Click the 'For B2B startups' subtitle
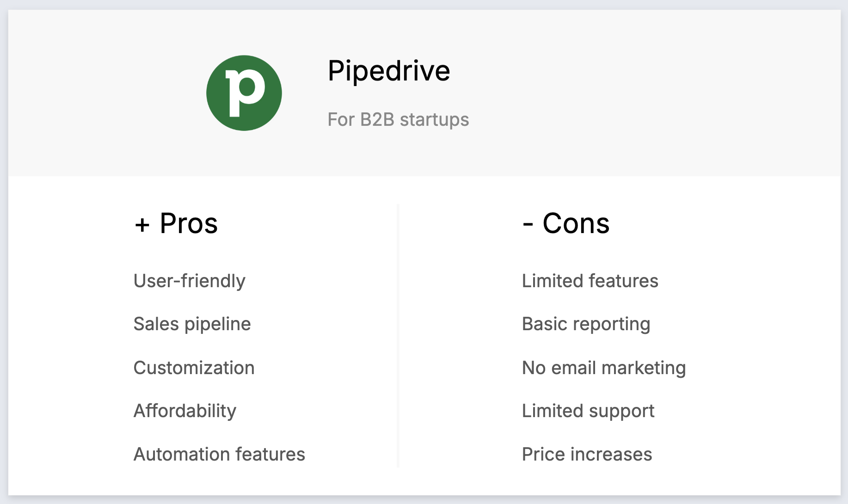The width and height of the screenshot is (848, 504). pyautogui.click(x=398, y=119)
